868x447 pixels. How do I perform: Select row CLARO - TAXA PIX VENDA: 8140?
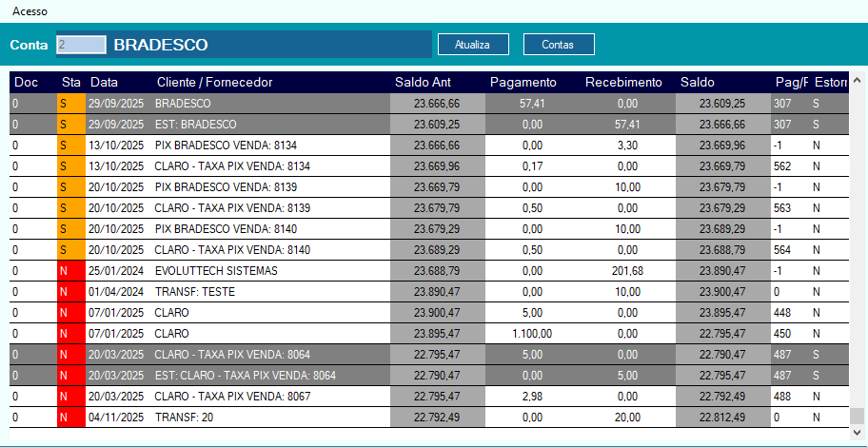429,250
